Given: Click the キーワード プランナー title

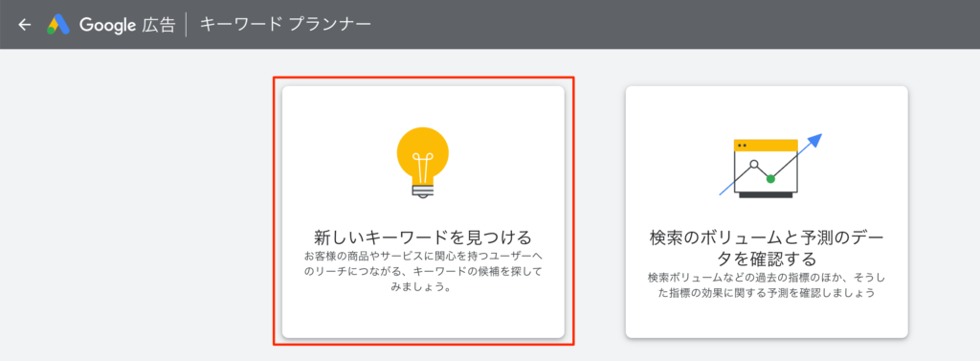Looking at the screenshot, I should tap(285, 25).
